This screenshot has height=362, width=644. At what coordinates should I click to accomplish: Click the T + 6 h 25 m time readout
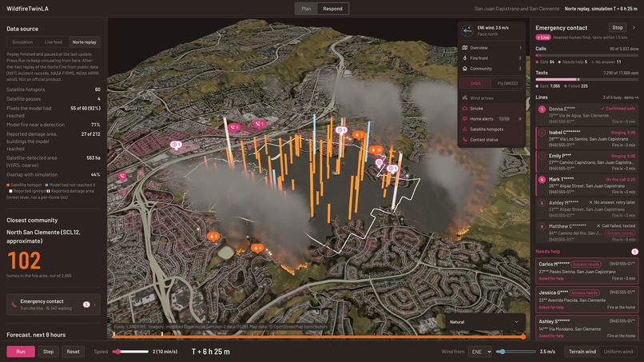pos(211,352)
